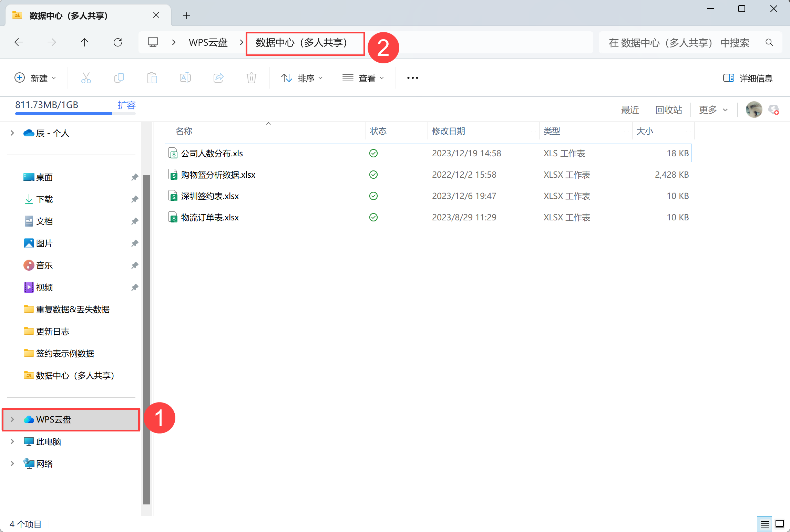The width and height of the screenshot is (790, 532).
Task: Click the user avatar picture
Action: (x=753, y=110)
